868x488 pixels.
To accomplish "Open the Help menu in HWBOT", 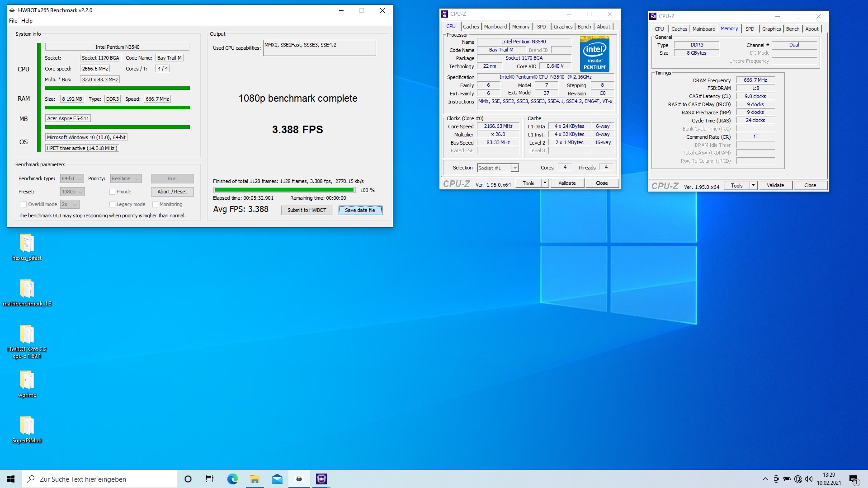I will pyautogui.click(x=27, y=21).
